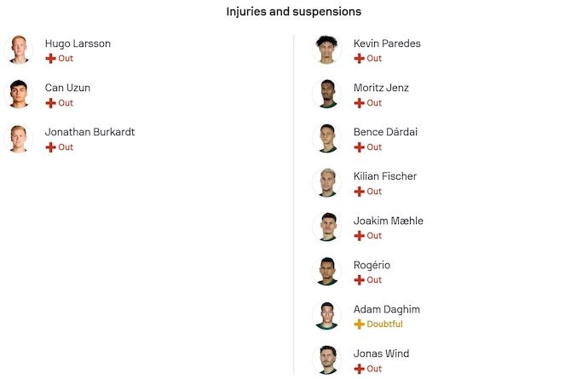This screenshot has height=379, width=588.
Task: Click Joakim Mæhle's player name
Action: 388,221
